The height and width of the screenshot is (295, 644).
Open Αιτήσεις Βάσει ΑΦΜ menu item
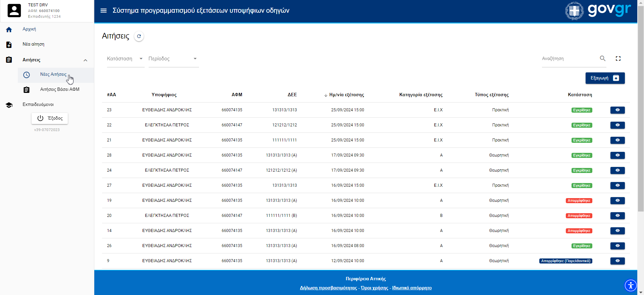click(x=60, y=90)
